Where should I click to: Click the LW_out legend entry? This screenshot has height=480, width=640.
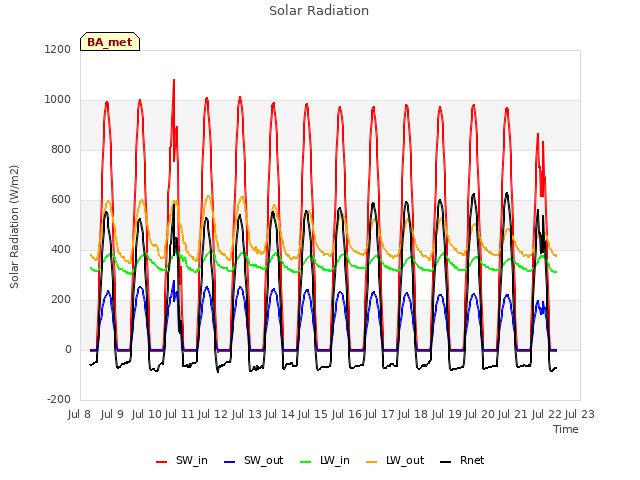pyautogui.click(x=395, y=461)
